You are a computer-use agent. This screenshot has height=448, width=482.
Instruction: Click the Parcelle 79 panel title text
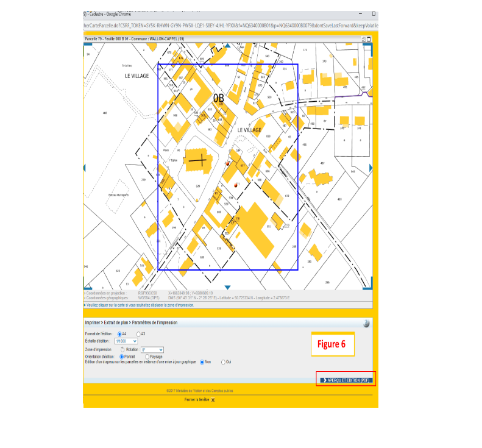point(134,39)
